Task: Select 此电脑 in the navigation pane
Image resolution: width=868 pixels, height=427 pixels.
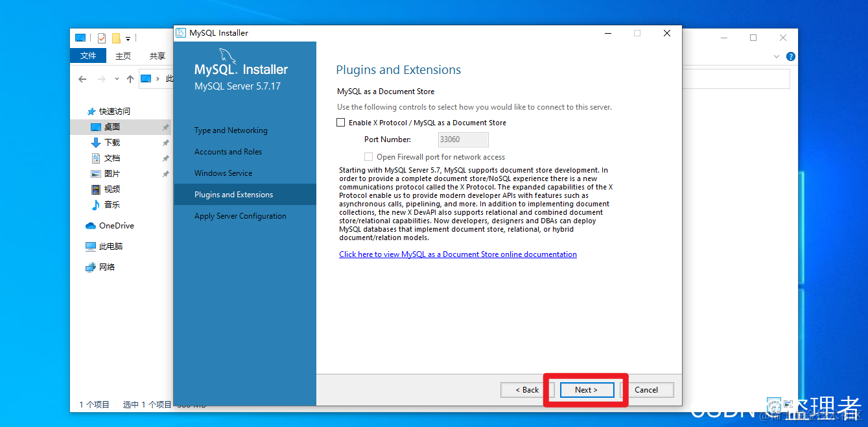Action: 110,247
